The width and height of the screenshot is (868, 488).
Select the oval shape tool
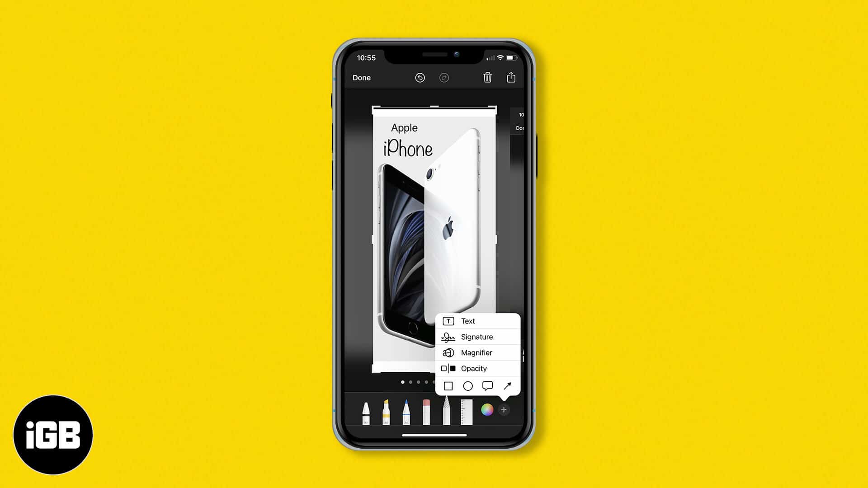coord(468,385)
